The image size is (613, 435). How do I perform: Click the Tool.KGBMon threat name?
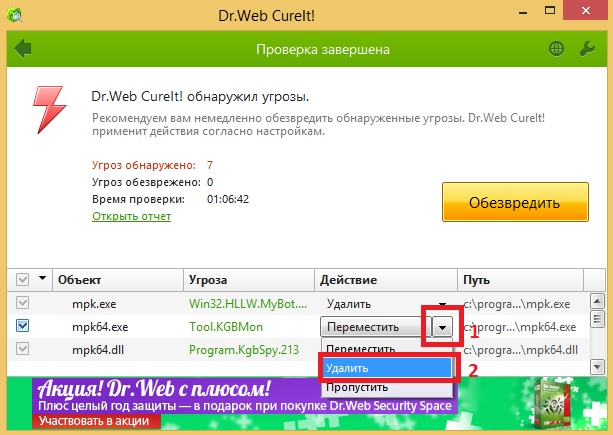coord(226,327)
